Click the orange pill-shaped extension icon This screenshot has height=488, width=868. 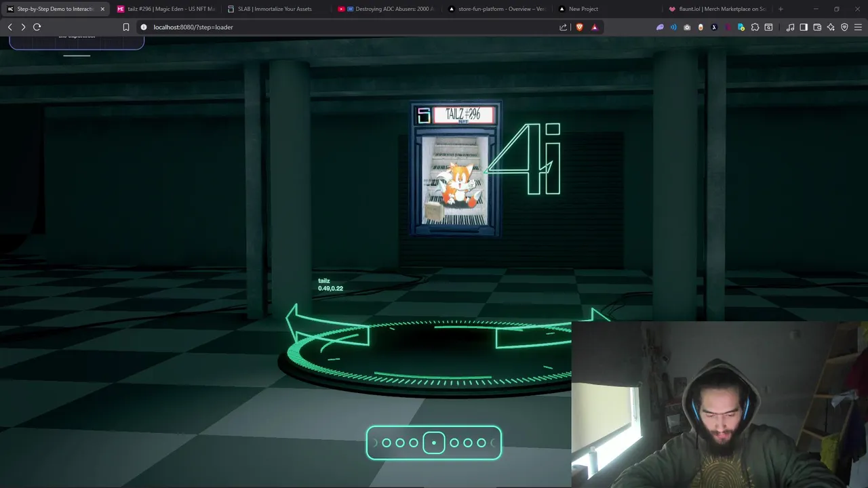(701, 27)
